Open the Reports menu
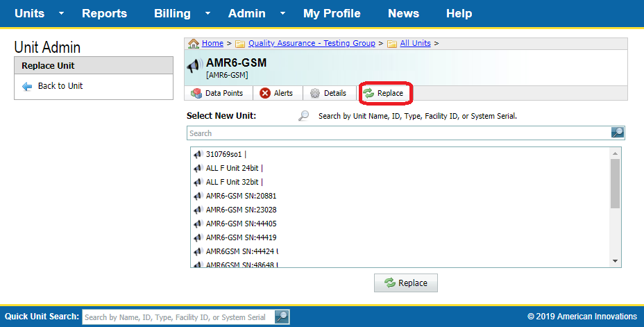This screenshot has width=644, height=327. [104, 14]
